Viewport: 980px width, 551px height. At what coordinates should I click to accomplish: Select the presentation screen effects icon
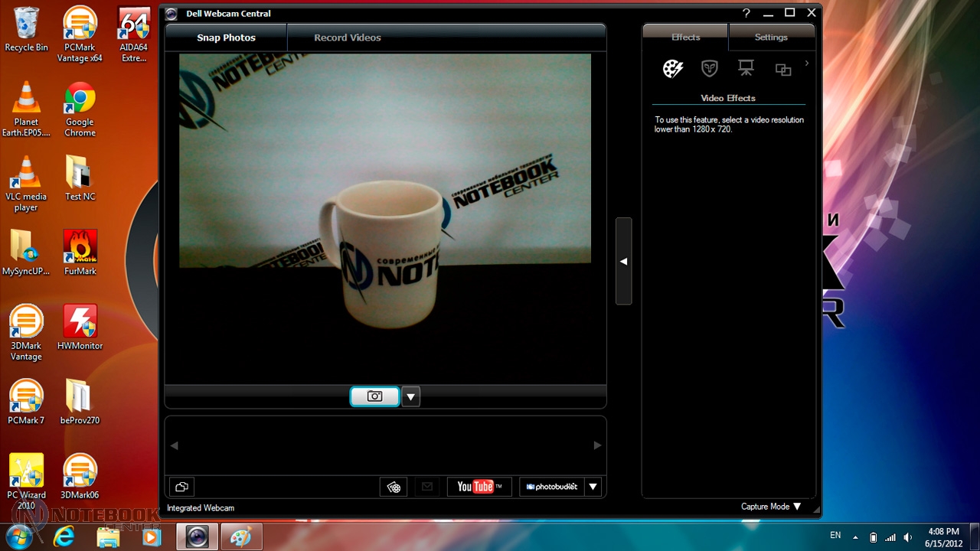pos(746,69)
